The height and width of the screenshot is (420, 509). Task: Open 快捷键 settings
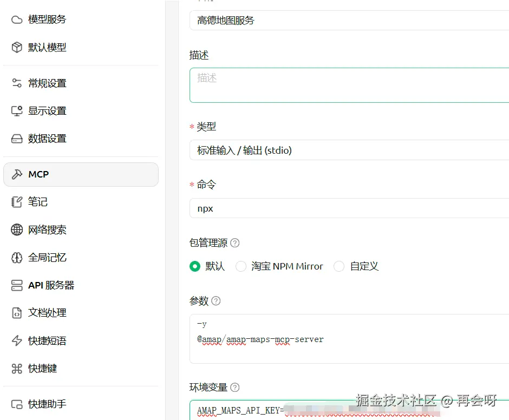click(81, 369)
